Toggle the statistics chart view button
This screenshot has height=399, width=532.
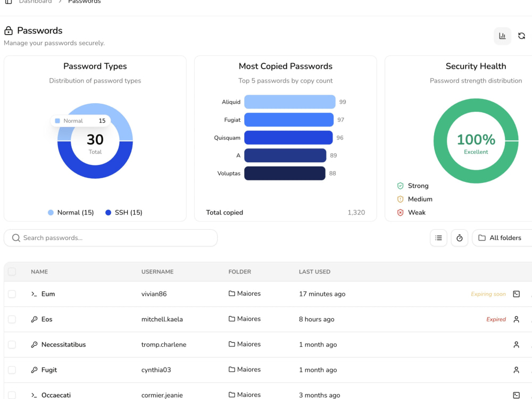(502, 36)
